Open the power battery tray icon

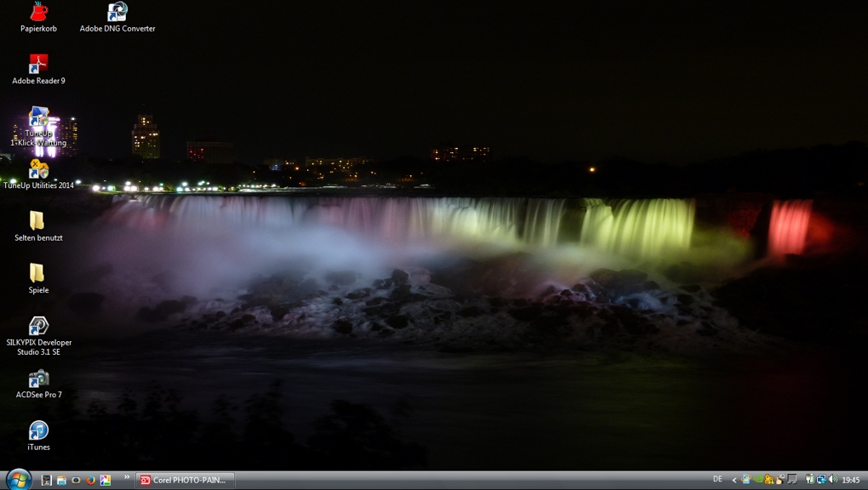pos(810,480)
